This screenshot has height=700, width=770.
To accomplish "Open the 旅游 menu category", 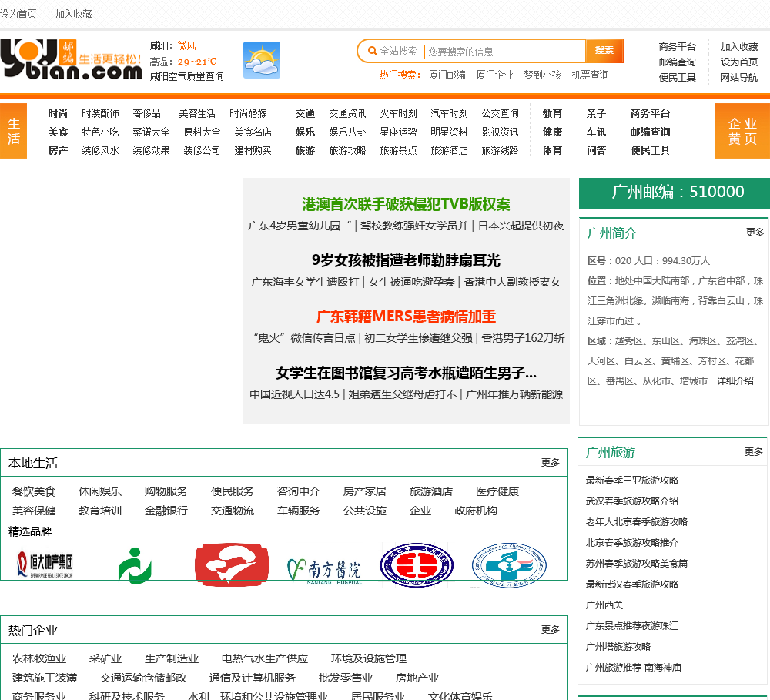I will tap(305, 150).
